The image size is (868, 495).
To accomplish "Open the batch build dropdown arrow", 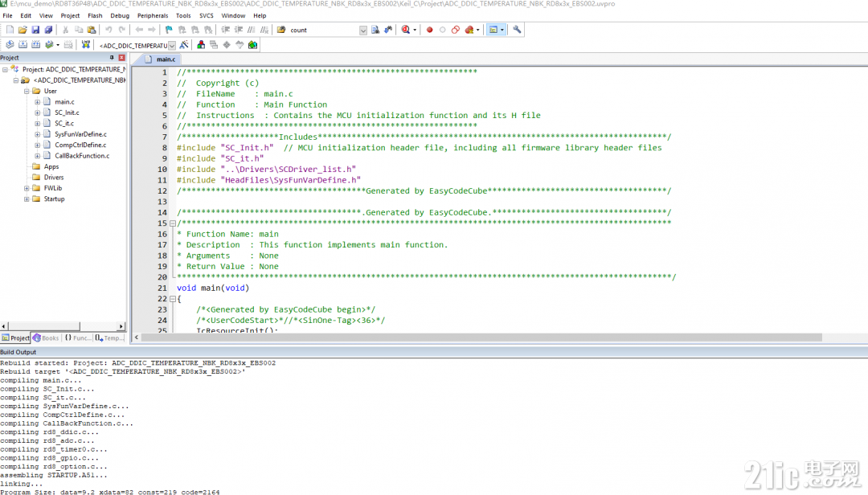I will click(58, 45).
